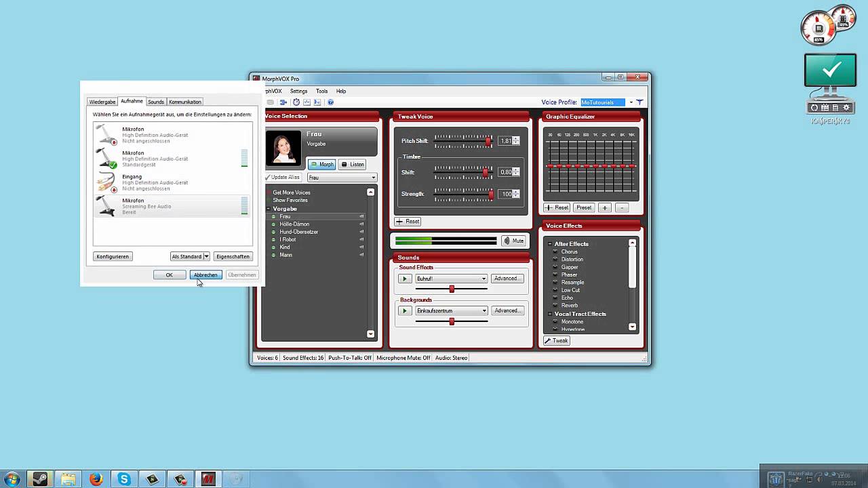868x488 pixels.
Task: Enable the Low Cut effect
Action: pos(570,290)
